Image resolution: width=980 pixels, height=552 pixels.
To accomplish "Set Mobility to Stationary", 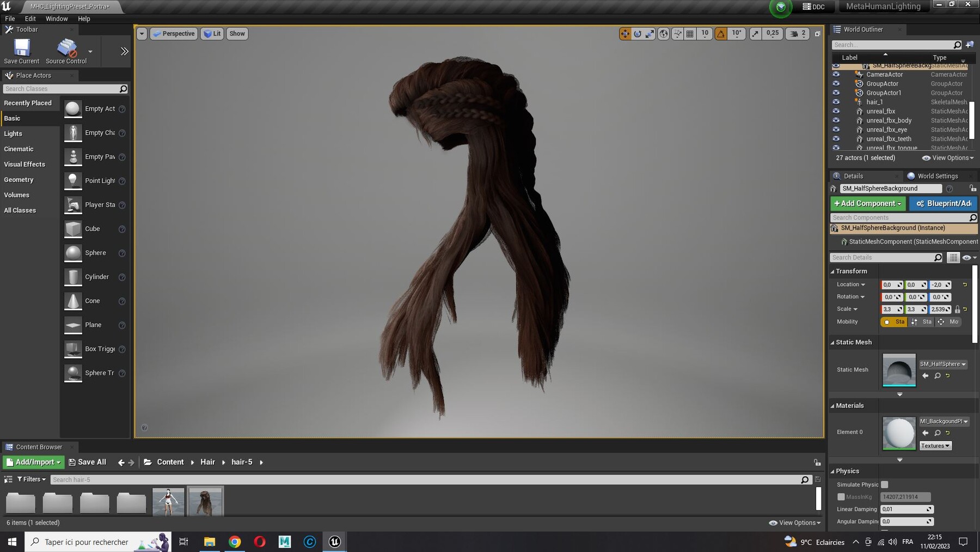I will pyautogui.click(x=922, y=322).
